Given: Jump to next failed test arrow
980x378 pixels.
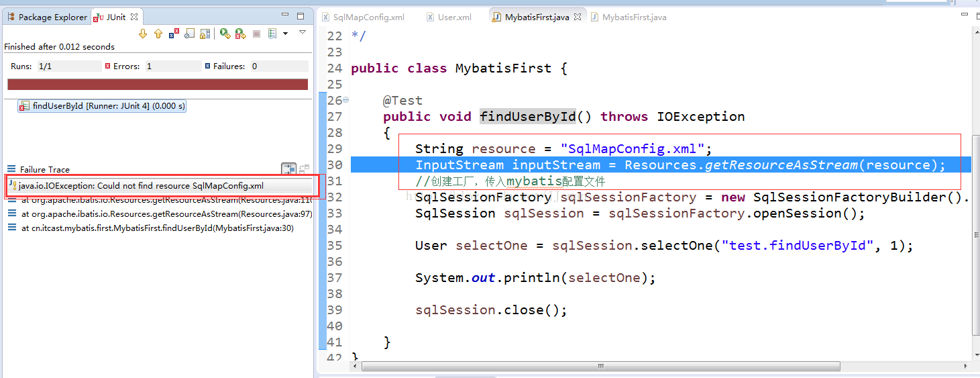Looking at the screenshot, I should (143, 34).
